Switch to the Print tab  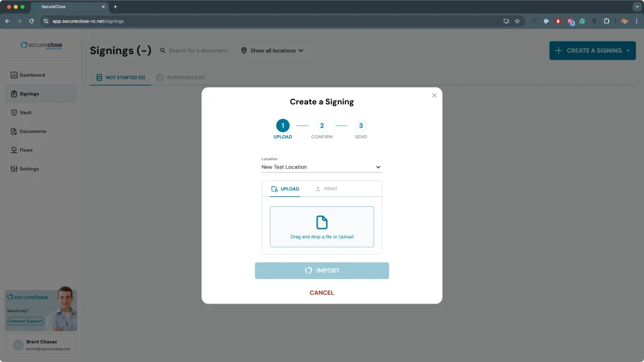tap(326, 189)
